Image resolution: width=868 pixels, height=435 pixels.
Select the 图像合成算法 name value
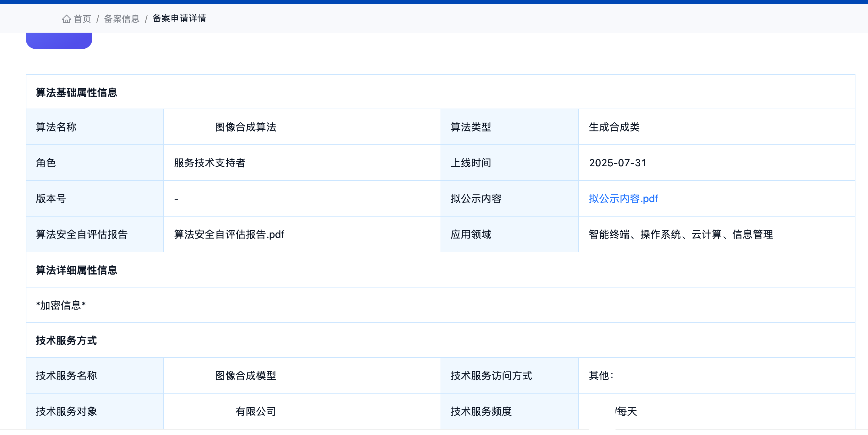click(245, 127)
